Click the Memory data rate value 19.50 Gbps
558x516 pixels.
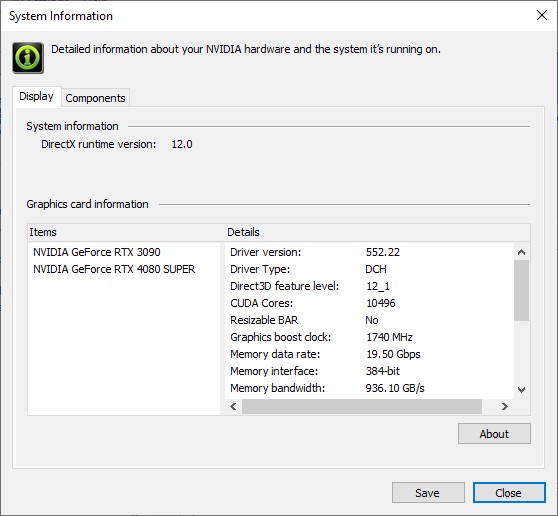pos(393,354)
